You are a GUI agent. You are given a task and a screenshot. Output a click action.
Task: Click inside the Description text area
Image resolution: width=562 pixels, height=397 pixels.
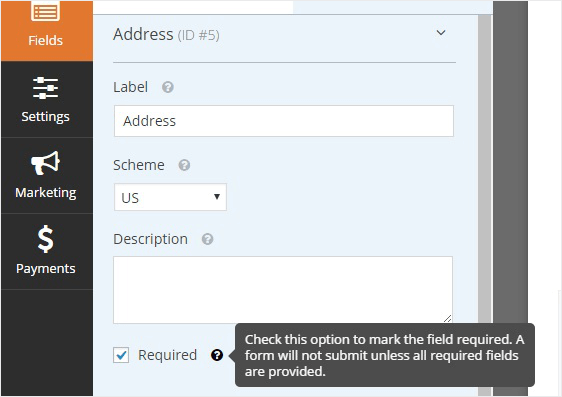point(283,290)
